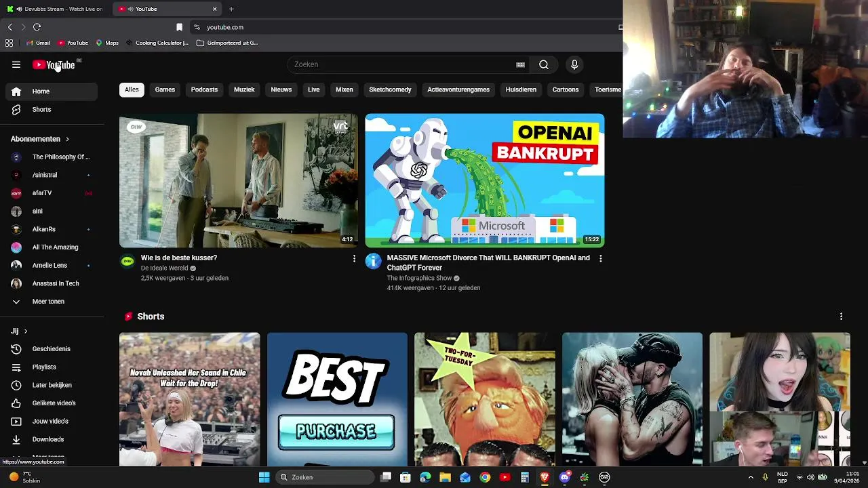
Task: Open De Ideale Wereld channel link
Action: click(x=164, y=268)
